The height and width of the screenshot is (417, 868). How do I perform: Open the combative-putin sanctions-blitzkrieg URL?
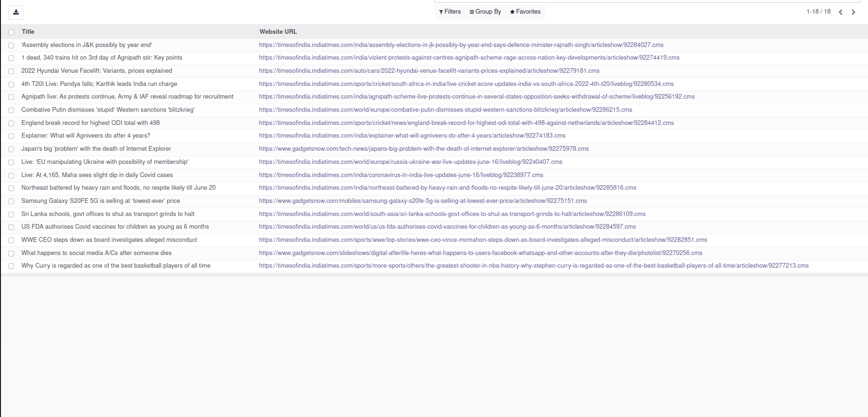click(445, 110)
